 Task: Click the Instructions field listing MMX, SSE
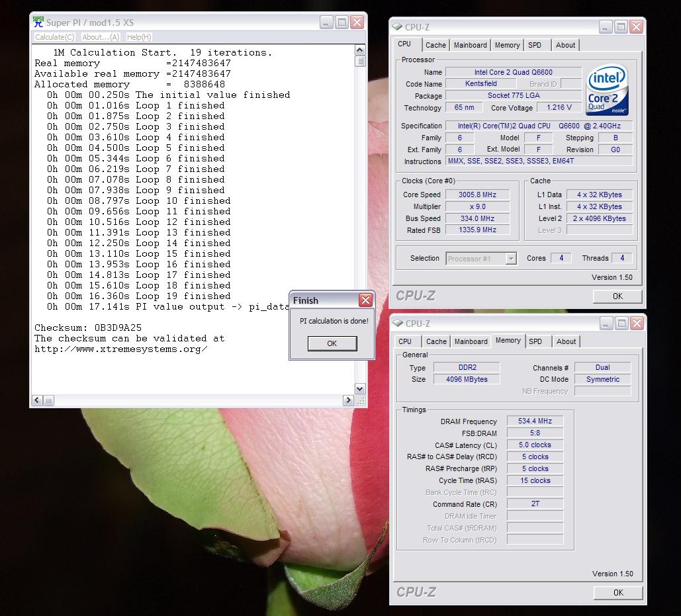[539, 161]
